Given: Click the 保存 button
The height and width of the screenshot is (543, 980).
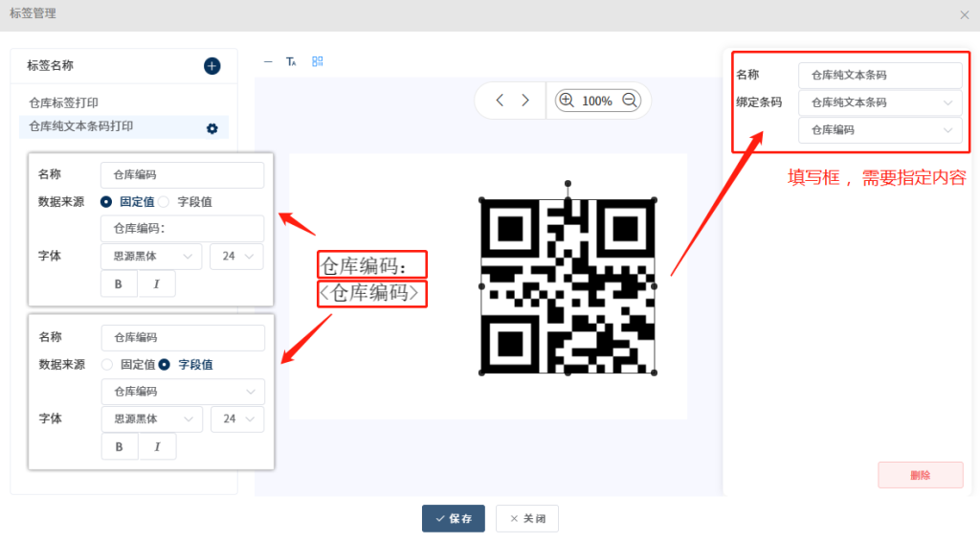Looking at the screenshot, I should pyautogui.click(x=453, y=519).
